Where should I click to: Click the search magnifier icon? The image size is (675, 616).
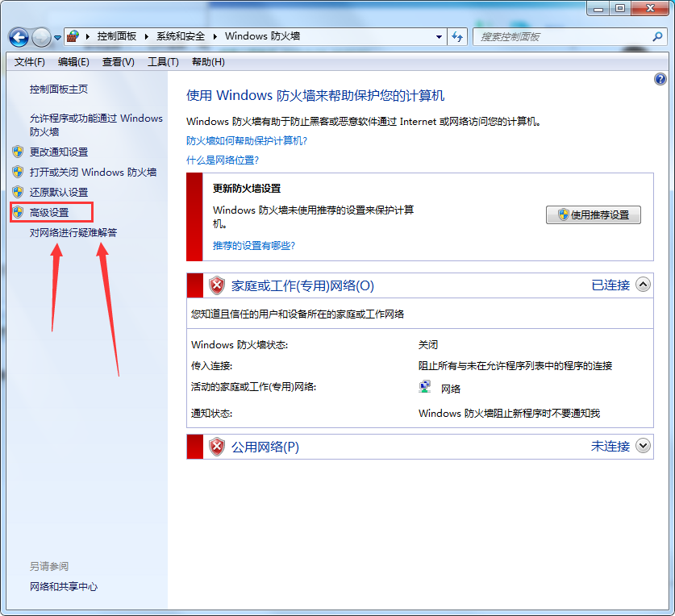click(657, 37)
